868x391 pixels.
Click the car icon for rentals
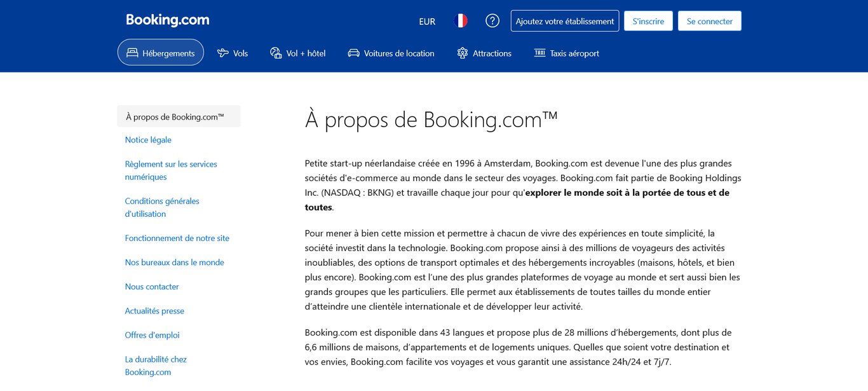[353, 53]
